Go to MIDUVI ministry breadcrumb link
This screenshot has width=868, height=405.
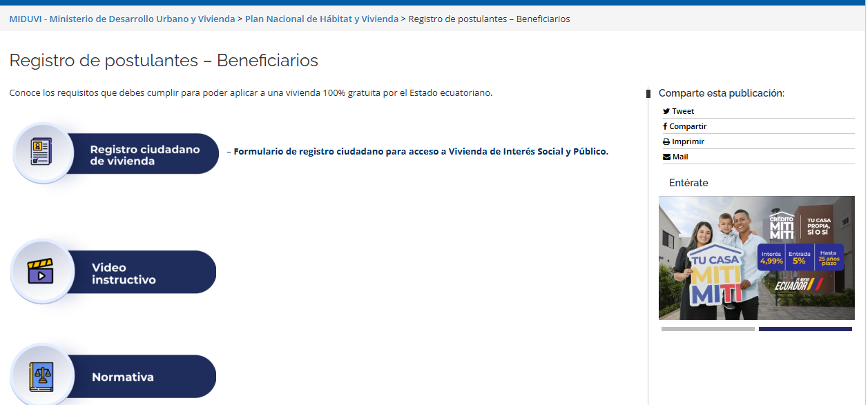(x=122, y=19)
